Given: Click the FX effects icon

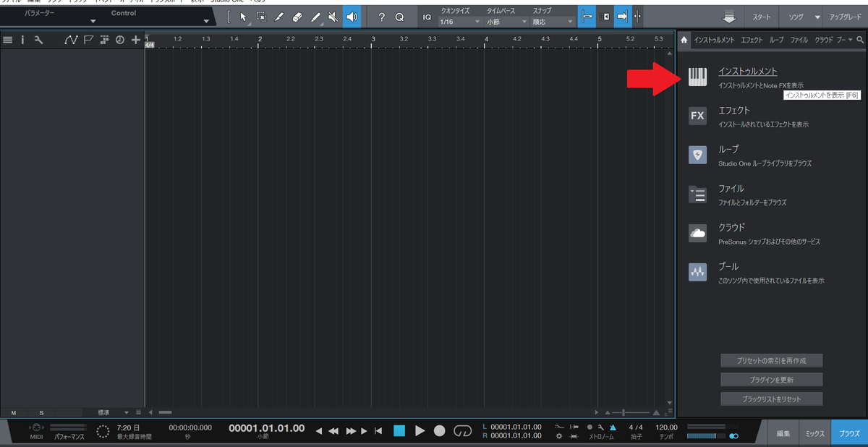Looking at the screenshot, I should (697, 116).
